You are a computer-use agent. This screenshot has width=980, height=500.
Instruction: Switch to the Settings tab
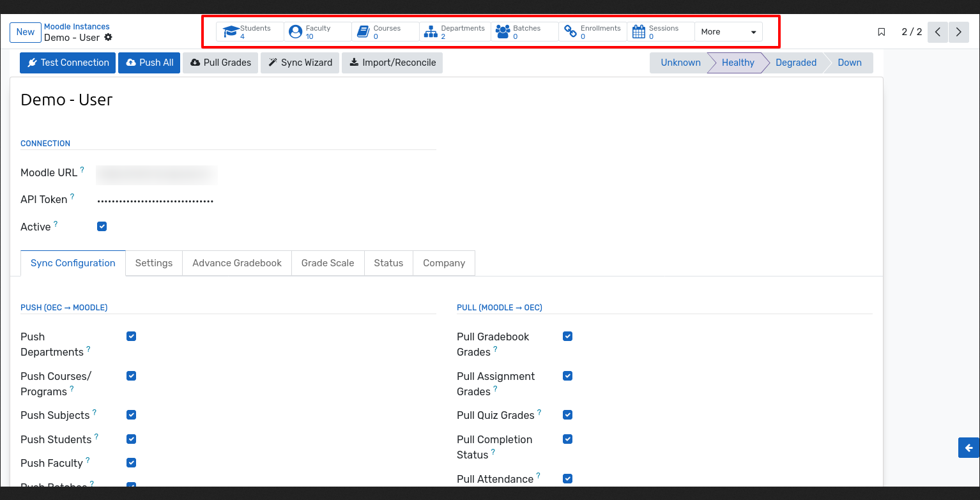[154, 263]
